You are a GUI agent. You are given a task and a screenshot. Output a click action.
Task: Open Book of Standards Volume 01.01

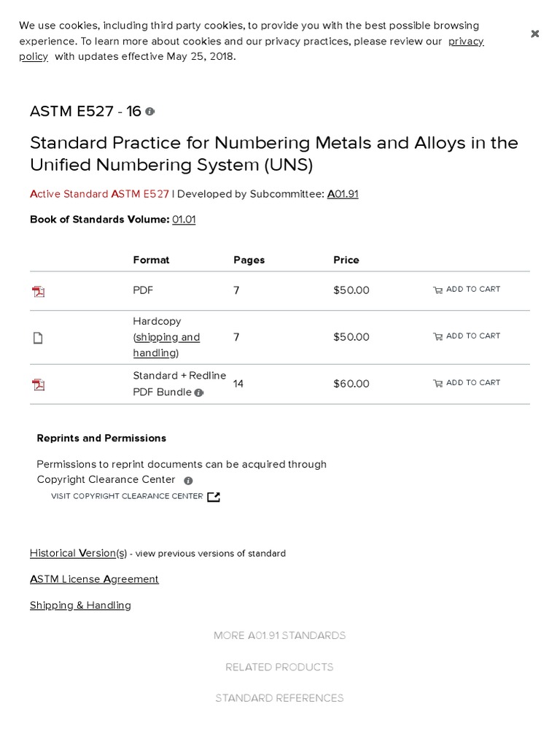pyautogui.click(x=184, y=220)
